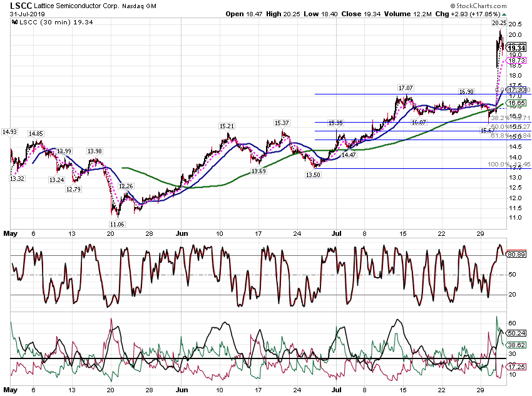This screenshot has height=396, width=532.
Task: Click the 15.21 price label in June
Action: (x=227, y=126)
